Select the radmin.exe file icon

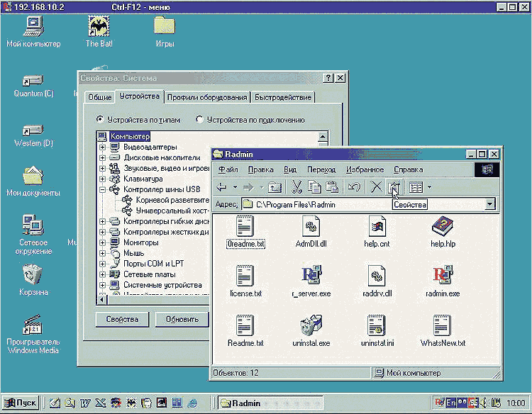(443, 276)
